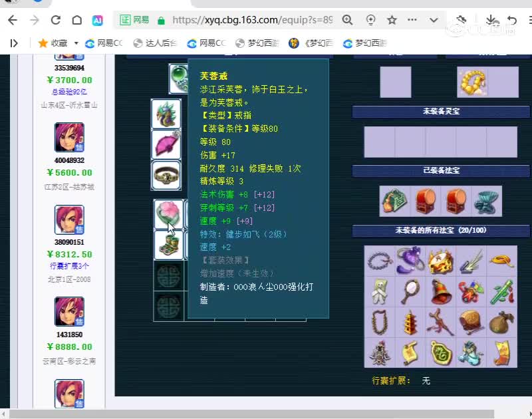This screenshot has width=532, height=419.
Task: Open the browser home page icon
Action: tap(77, 21)
